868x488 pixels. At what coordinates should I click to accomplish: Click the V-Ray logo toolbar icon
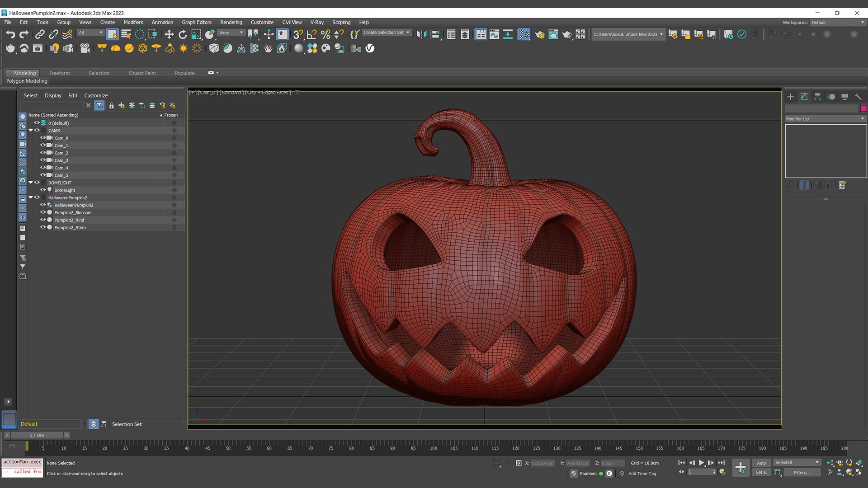(370, 48)
